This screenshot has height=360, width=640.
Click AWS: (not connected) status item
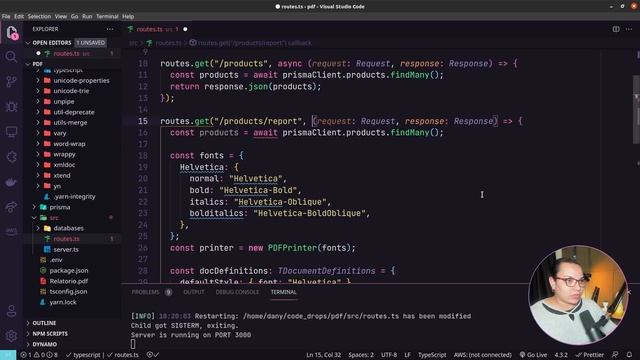pos(482,355)
